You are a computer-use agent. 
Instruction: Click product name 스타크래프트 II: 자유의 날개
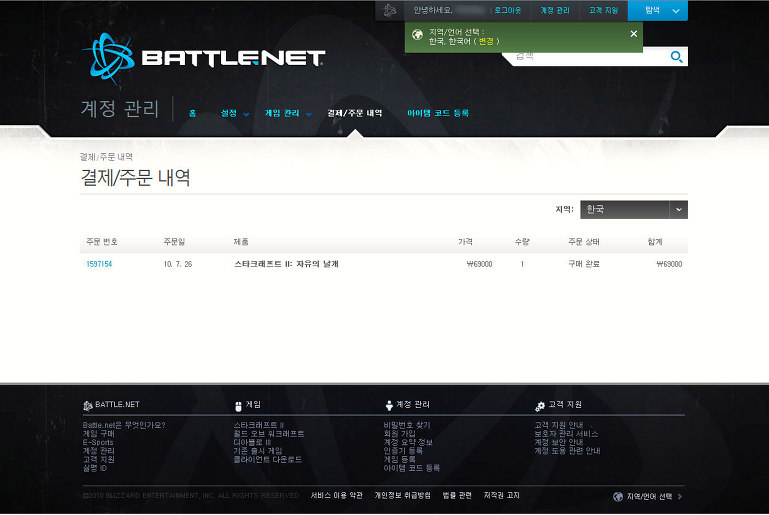286,264
